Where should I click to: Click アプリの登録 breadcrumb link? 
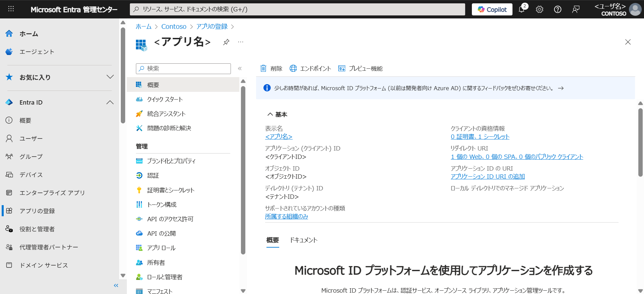point(212,26)
